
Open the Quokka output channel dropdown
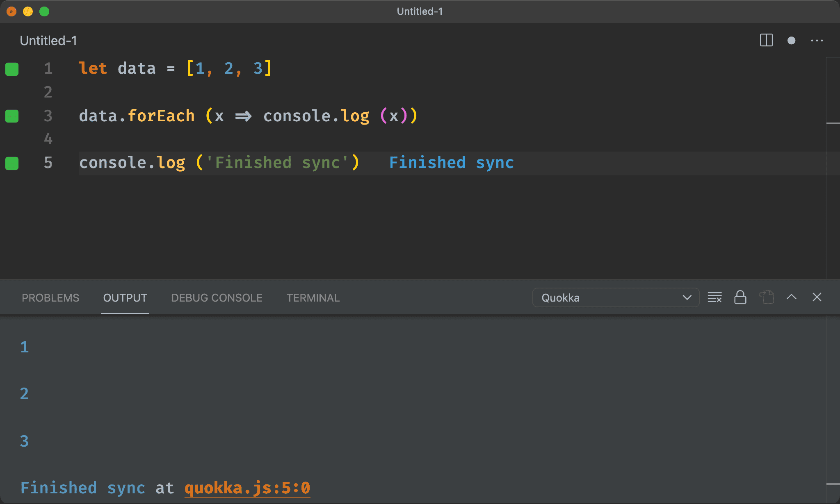pos(615,297)
